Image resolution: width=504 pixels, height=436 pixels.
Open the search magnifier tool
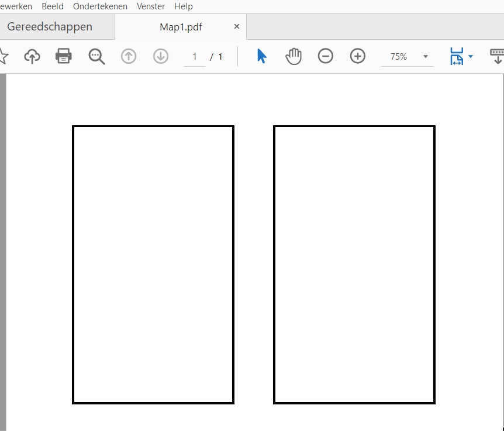[96, 56]
